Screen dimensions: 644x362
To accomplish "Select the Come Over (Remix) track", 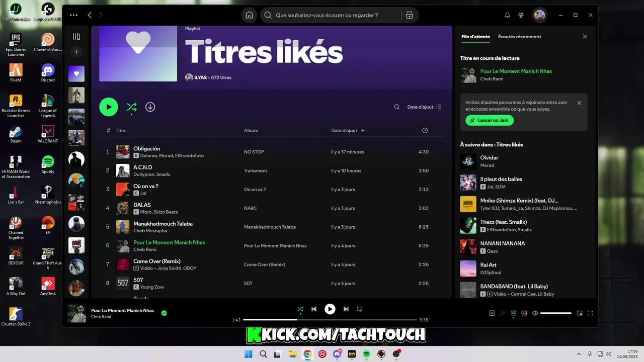I will click(272, 264).
